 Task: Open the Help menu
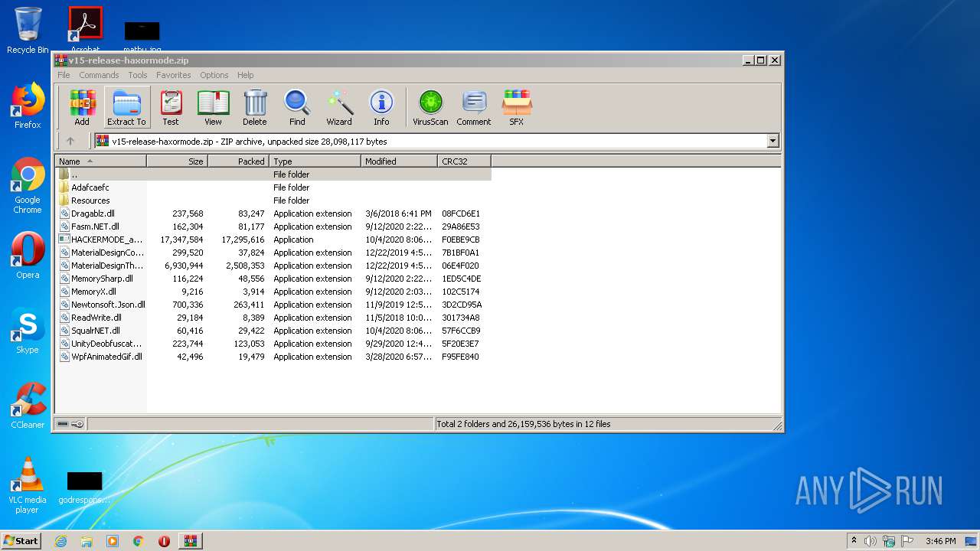(x=245, y=75)
